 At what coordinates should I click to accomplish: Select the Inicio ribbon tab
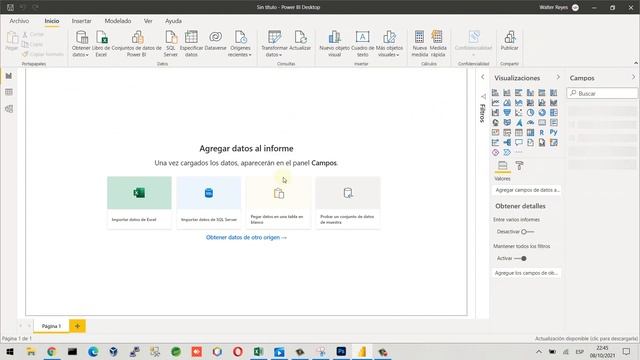pyautogui.click(x=52, y=21)
